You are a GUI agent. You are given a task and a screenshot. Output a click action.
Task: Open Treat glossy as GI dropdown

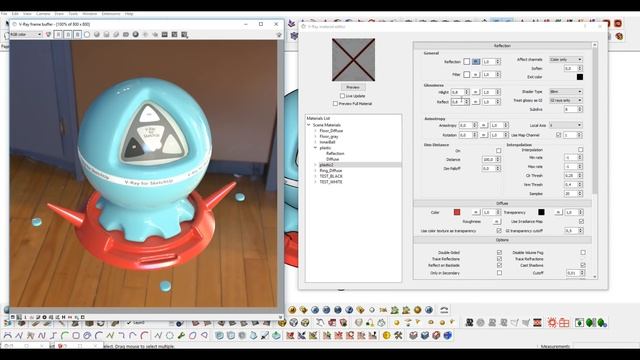566,100
